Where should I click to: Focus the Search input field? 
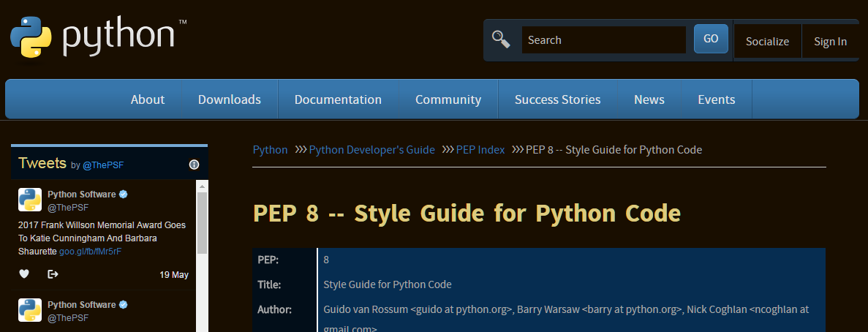604,39
